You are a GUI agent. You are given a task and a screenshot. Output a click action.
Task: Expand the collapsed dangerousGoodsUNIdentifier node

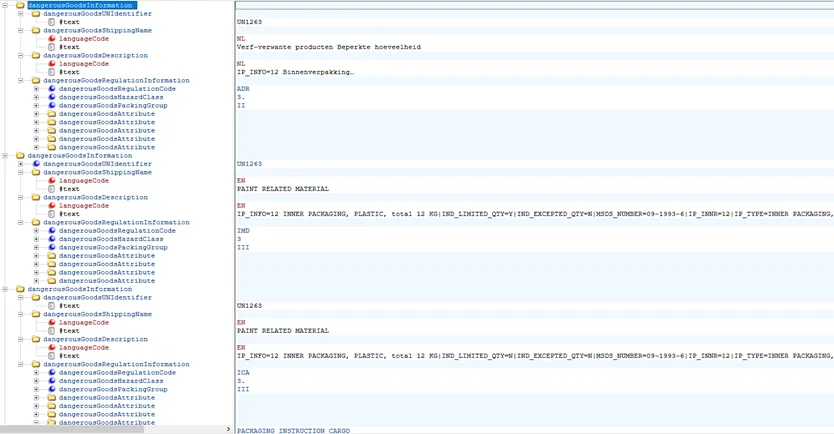click(x=21, y=164)
